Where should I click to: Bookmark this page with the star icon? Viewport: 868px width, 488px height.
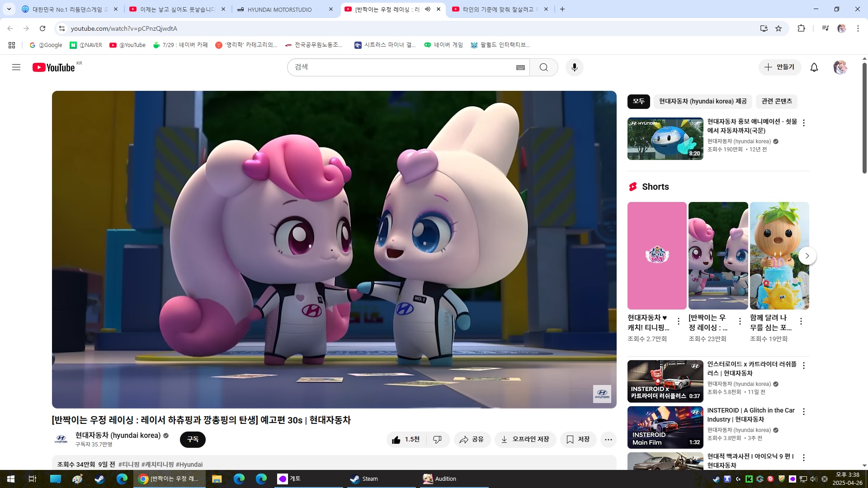(778, 28)
